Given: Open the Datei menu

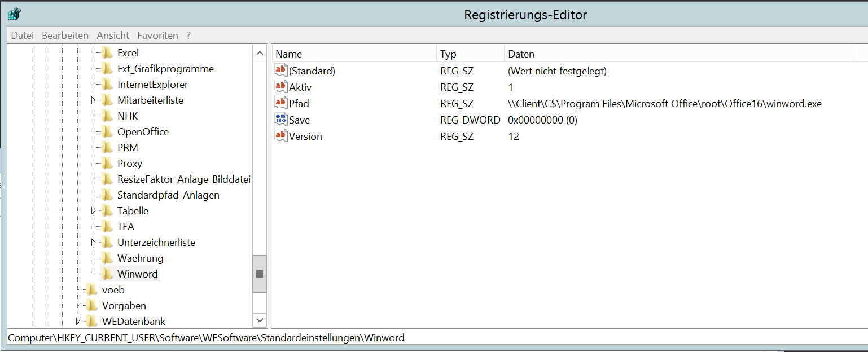Looking at the screenshot, I should [x=23, y=36].
